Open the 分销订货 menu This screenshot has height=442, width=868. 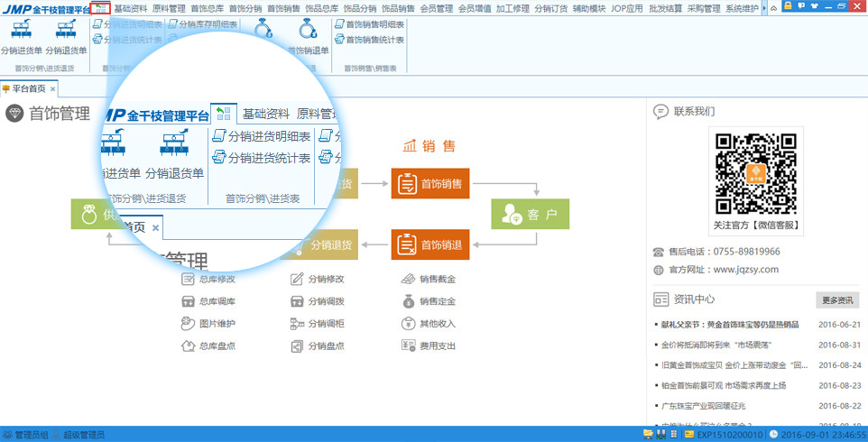coord(550,8)
